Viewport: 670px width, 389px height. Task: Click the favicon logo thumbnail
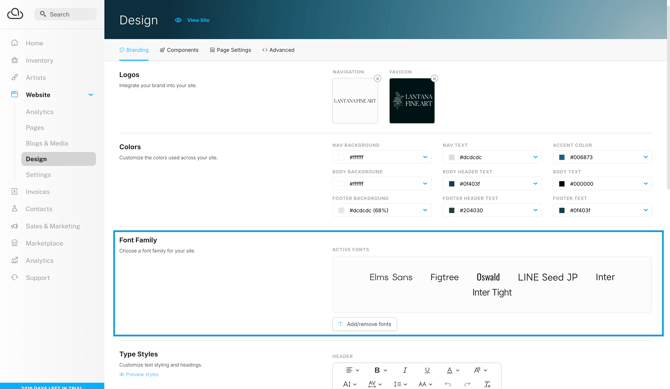412,101
